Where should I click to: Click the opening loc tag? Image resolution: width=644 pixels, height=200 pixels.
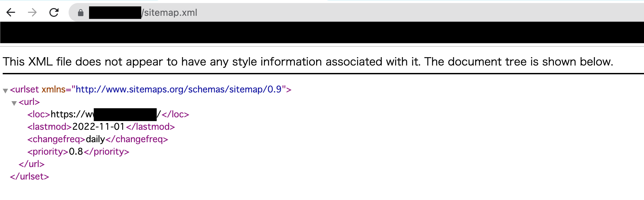pyautogui.click(x=39, y=114)
